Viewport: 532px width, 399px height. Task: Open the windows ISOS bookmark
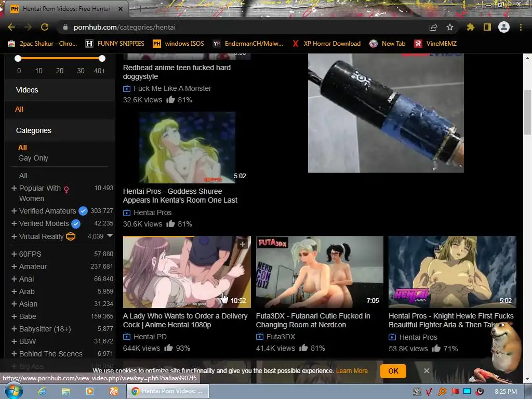pos(179,44)
